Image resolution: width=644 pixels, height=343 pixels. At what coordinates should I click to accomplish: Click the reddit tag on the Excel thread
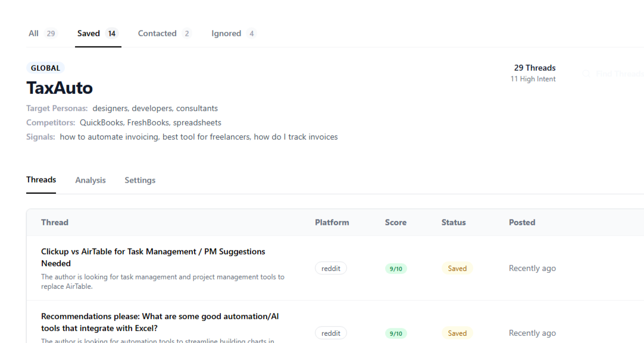[331, 333]
